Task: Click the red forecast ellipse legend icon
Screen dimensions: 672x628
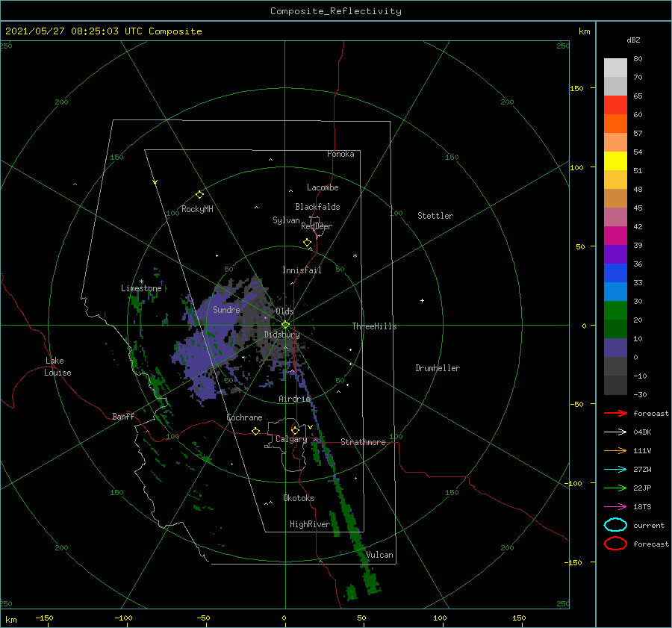Action: coord(615,544)
